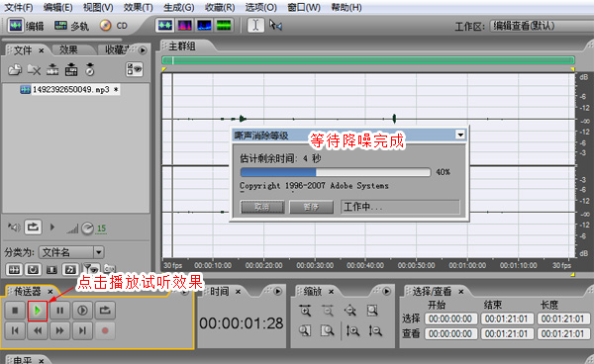Click the 暂停 pause button in progress dialog
Viewport: 594px width, 364px height.
(x=311, y=207)
